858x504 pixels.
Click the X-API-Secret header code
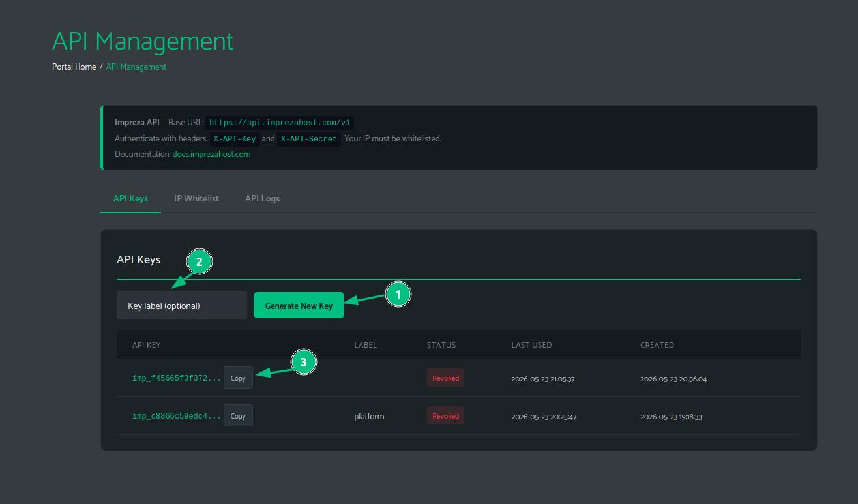click(x=309, y=139)
